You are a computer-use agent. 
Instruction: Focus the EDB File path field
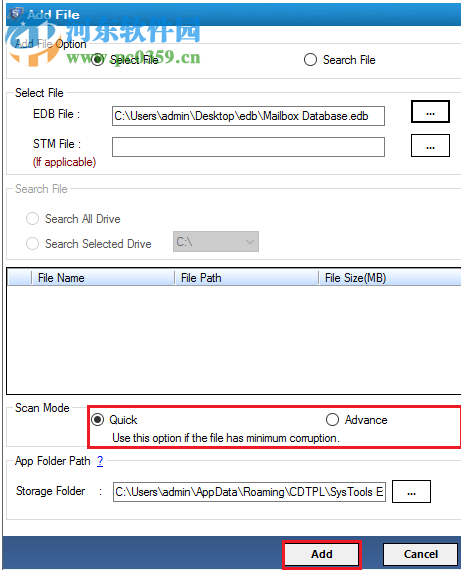[x=248, y=116]
